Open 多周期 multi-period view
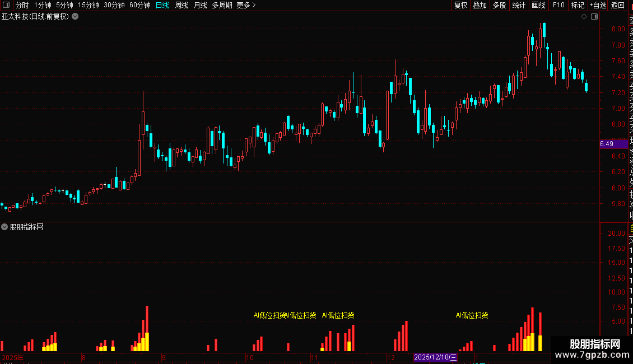 (222, 5)
